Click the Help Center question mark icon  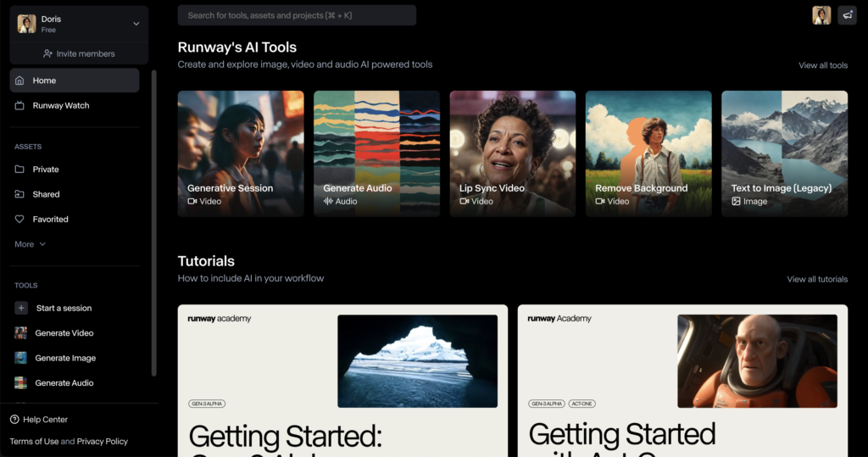click(x=14, y=420)
